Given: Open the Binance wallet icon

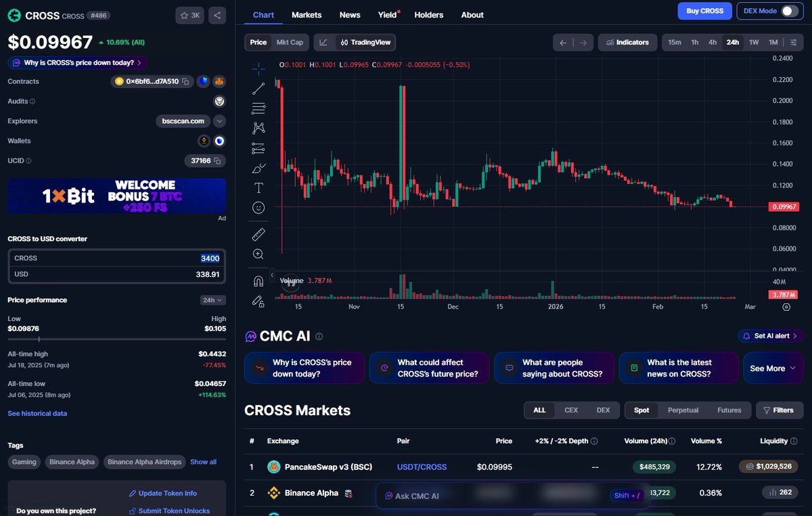Looking at the screenshot, I should point(204,141).
